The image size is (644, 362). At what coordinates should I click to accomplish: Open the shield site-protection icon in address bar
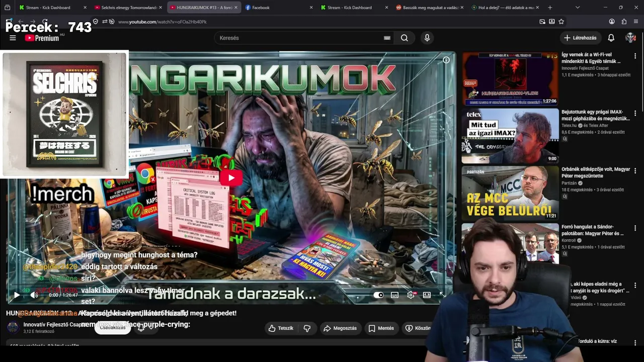(96, 22)
